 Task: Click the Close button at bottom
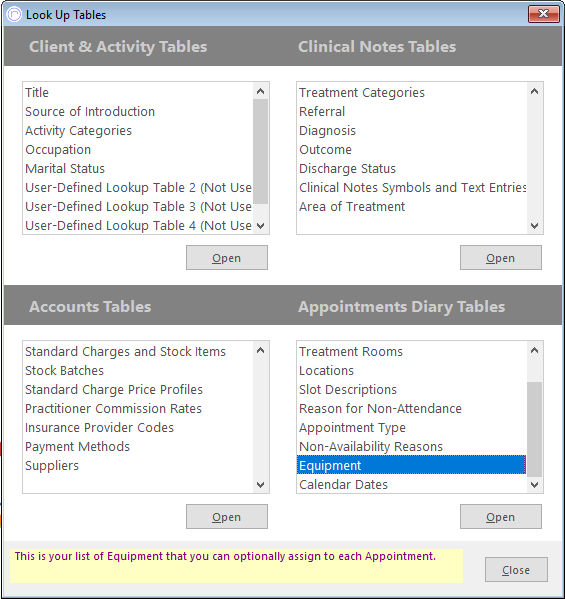(x=516, y=570)
